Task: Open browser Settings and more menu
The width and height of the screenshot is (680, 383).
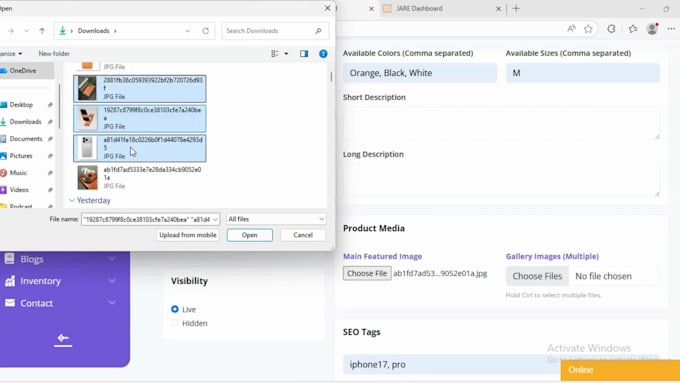Action: 671,29
